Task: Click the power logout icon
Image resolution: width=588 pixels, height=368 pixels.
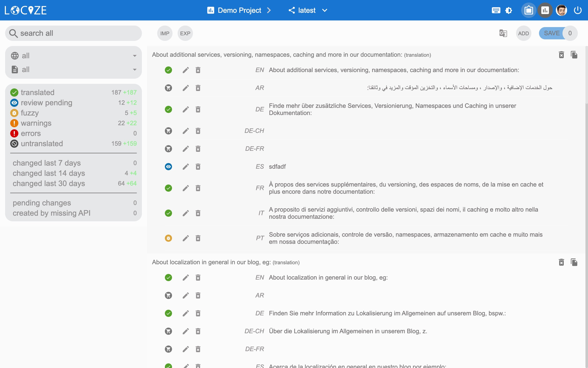Action: (578, 10)
